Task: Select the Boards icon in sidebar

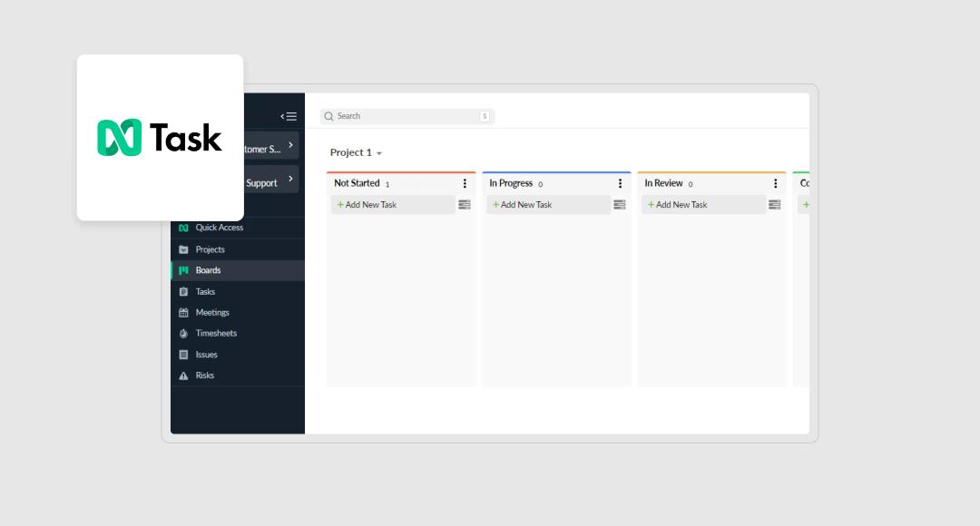Action: click(x=183, y=270)
